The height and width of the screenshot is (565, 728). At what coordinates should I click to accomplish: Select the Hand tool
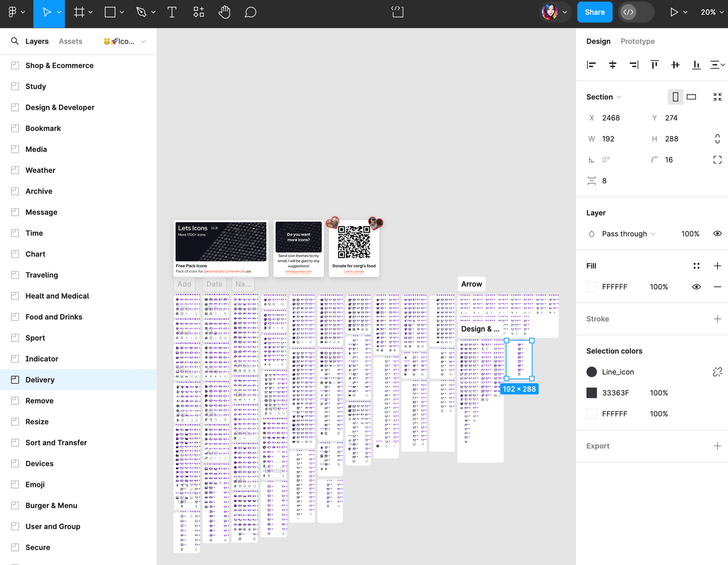(x=224, y=12)
